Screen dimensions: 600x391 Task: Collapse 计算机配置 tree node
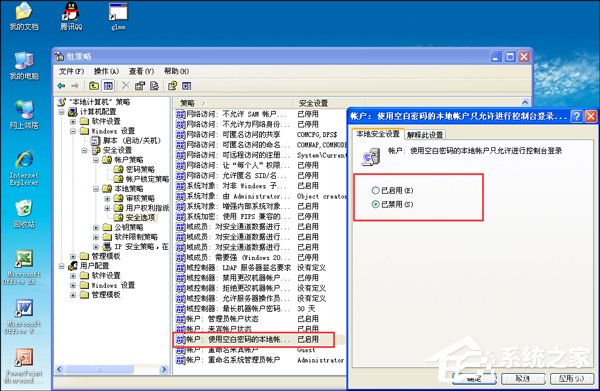point(62,112)
